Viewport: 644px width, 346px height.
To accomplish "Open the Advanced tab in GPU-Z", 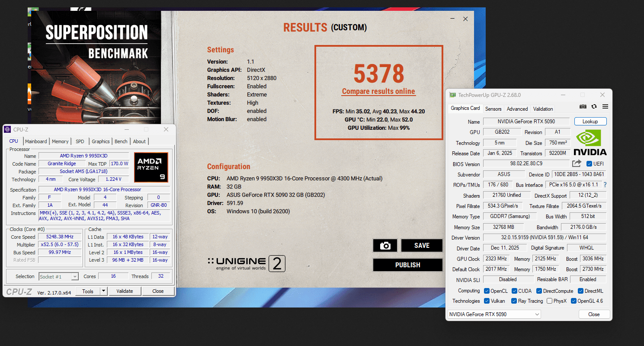I will pyautogui.click(x=517, y=109).
